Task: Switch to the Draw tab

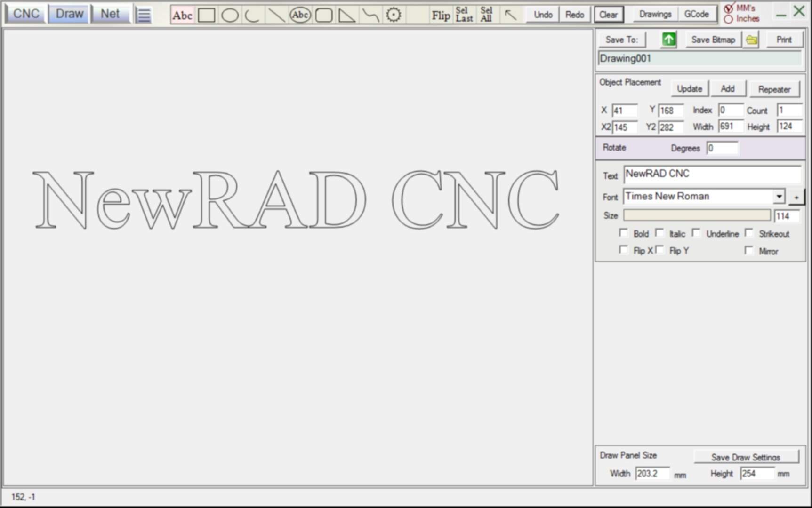Action: (x=69, y=14)
